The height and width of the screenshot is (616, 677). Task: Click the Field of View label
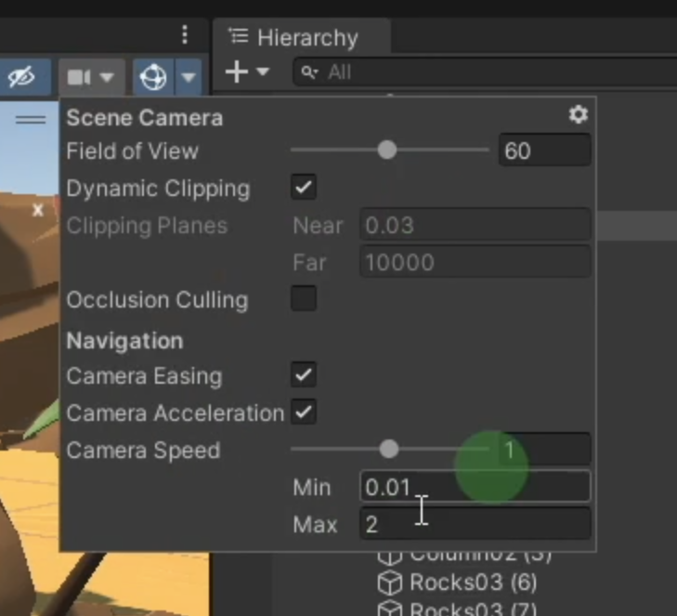tap(133, 151)
